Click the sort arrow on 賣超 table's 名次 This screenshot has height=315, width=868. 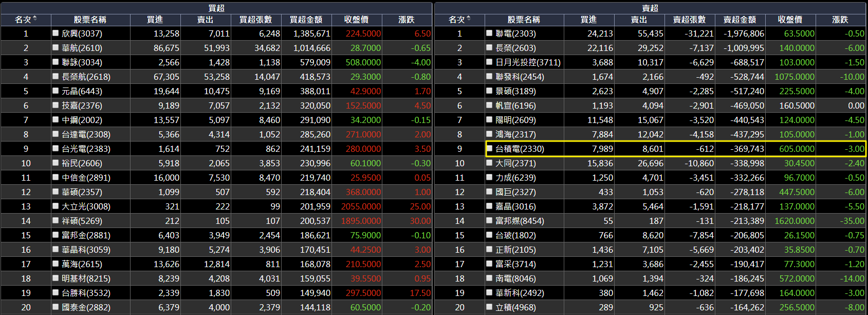[x=469, y=18]
